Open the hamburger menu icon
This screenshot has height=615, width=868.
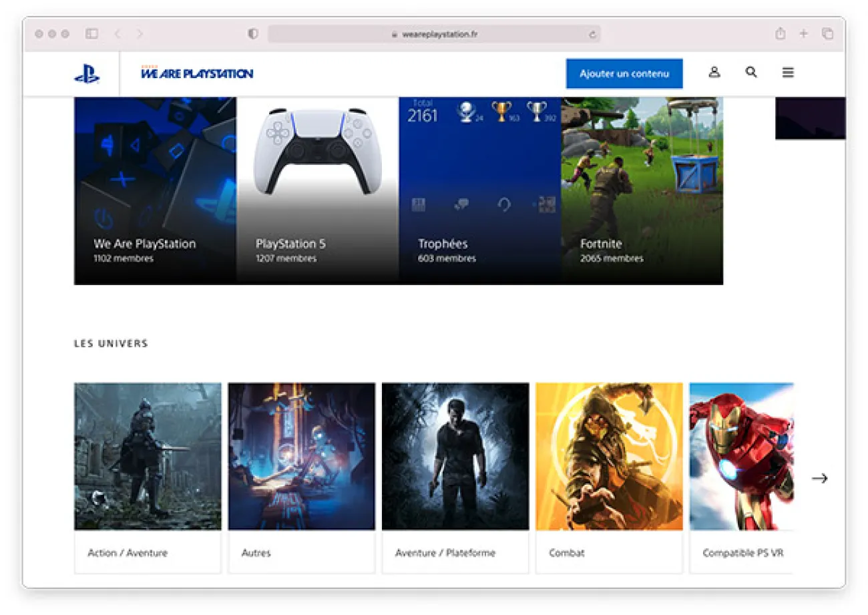pos(788,73)
